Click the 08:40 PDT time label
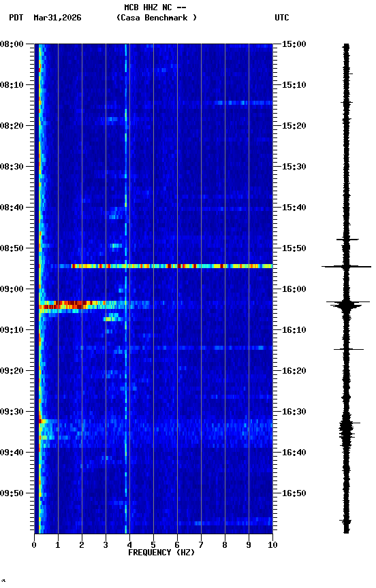The width and height of the screenshot is (376, 588). [12, 208]
